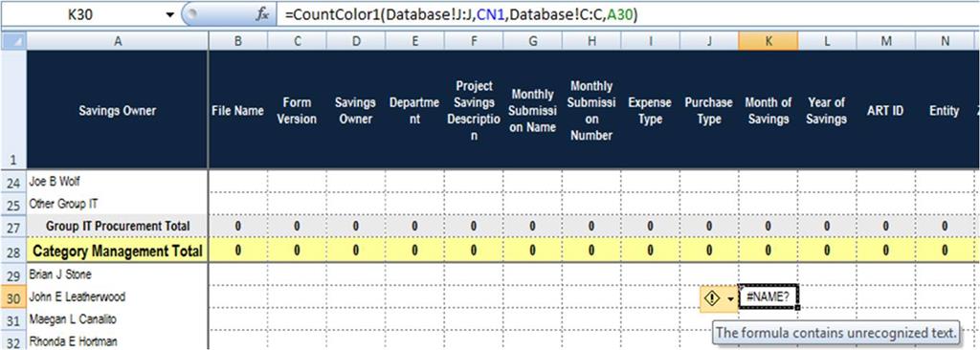This screenshot has width=980, height=350.
Task: Click the Expense Type header cell
Action: (x=650, y=110)
